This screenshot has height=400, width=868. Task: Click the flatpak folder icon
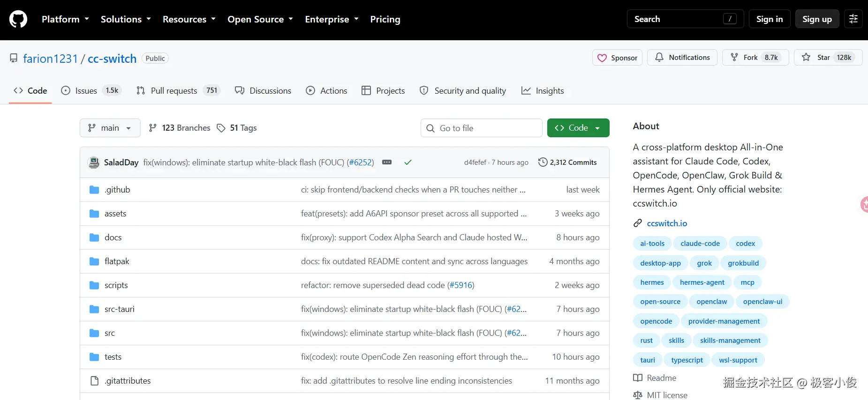(94, 261)
